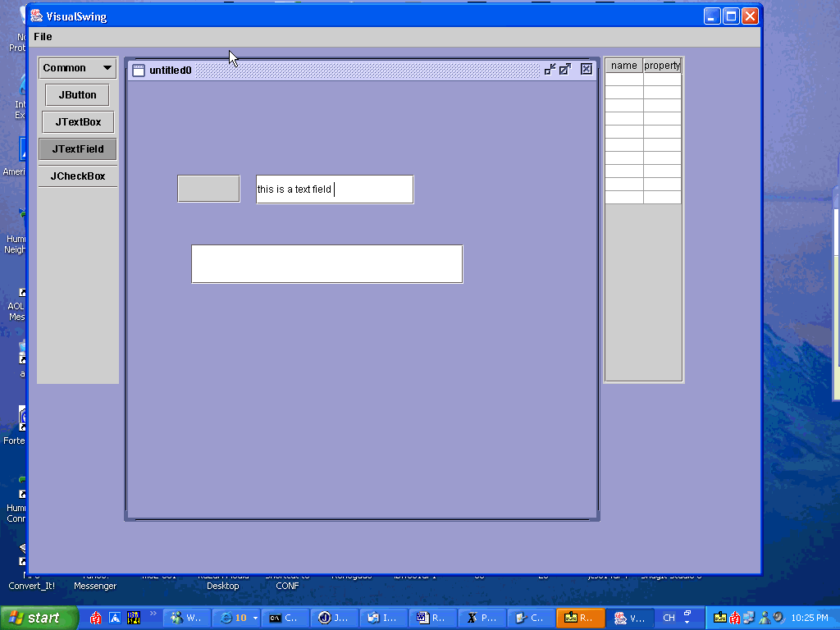Click the untitled0 internal frame icon
Viewport: 840px width, 630px height.
[139, 71]
